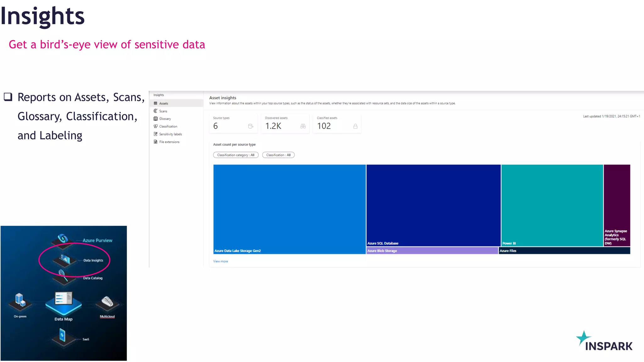The image size is (644, 362).
Task: Click the Insights sidebar header
Action: pyautogui.click(x=158, y=95)
